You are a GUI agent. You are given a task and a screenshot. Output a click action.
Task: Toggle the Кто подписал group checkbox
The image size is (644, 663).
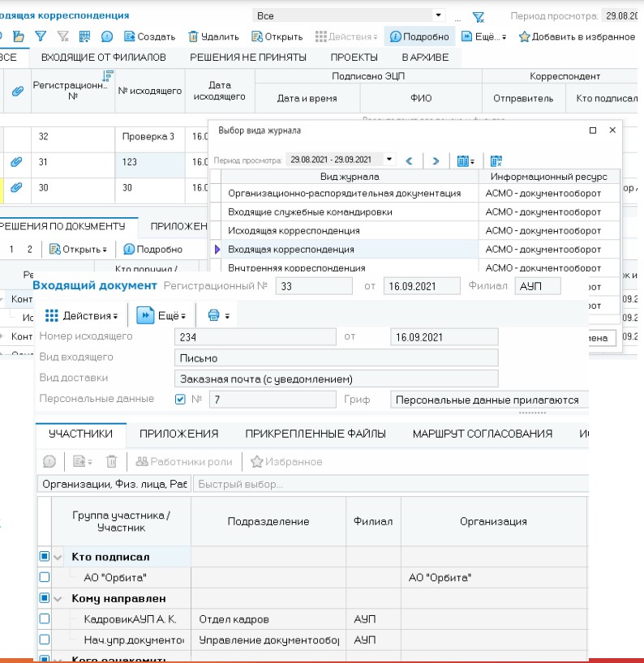45,557
